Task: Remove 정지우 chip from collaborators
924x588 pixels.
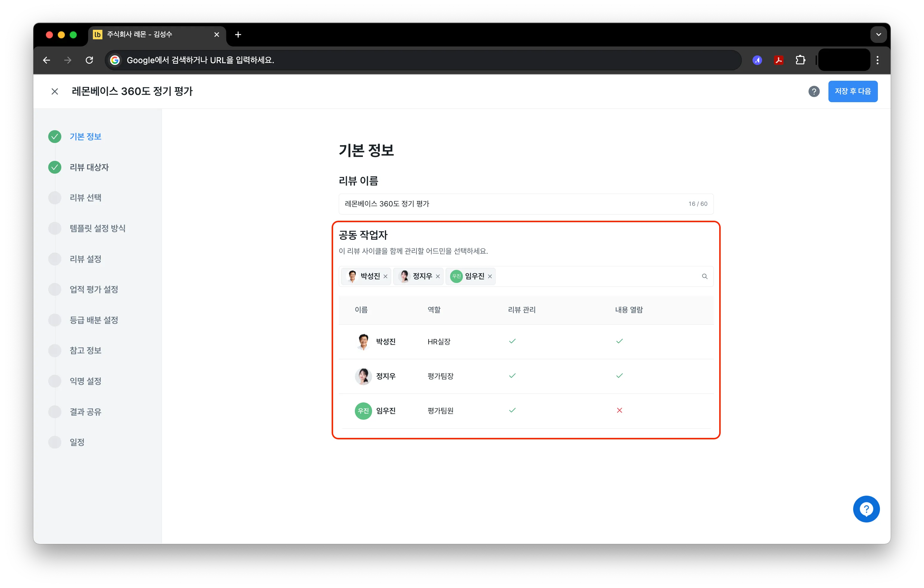Action: 438,276
